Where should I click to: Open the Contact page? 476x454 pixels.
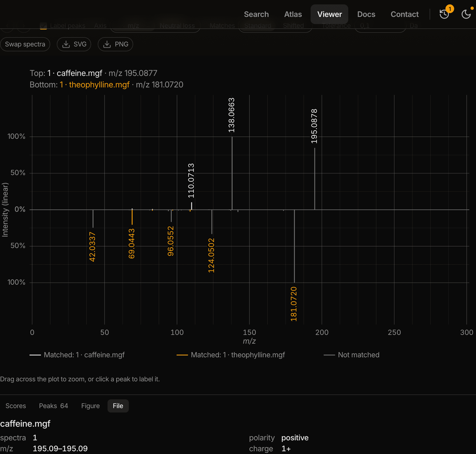(x=404, y=14)
